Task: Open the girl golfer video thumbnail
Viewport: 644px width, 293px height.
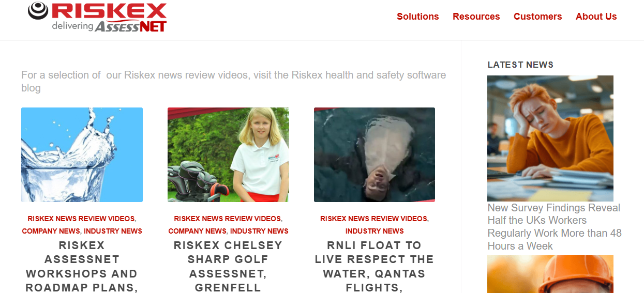Action: 228,155
